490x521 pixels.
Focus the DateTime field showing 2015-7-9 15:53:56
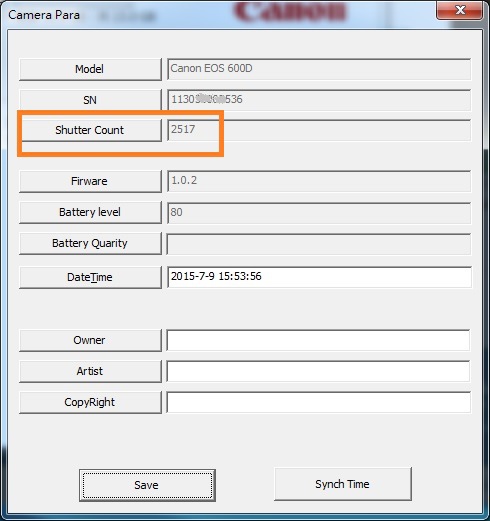[319, 277]
